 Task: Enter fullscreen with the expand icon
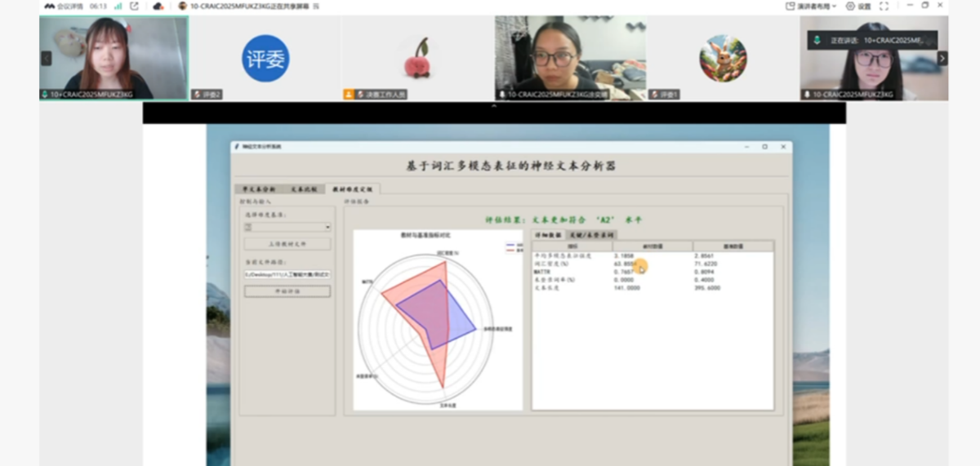pos(884,6)
